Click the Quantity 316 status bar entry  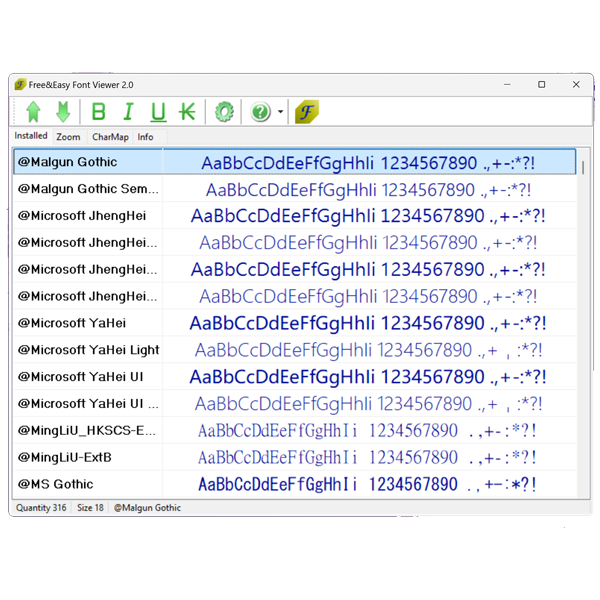tap(41, 508)
